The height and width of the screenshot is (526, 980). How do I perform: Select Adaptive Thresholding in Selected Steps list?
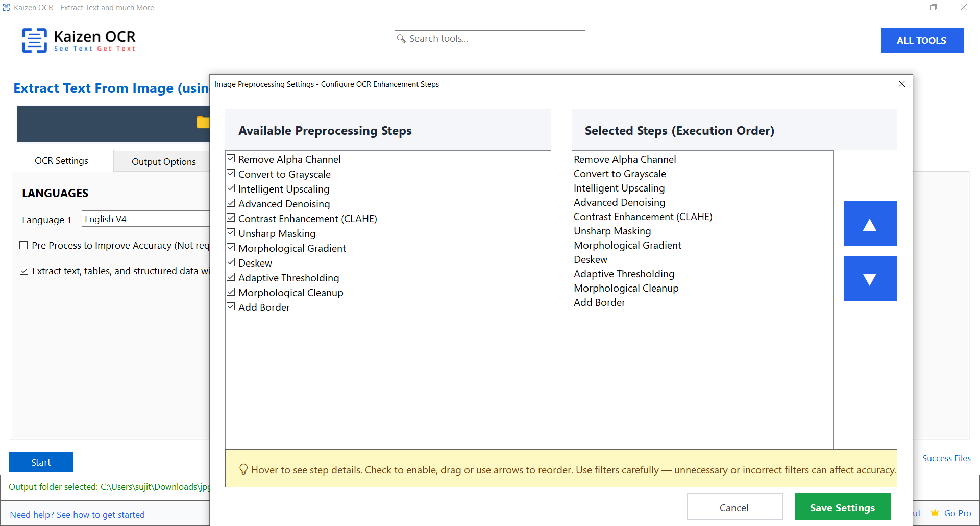pos(624,274)
